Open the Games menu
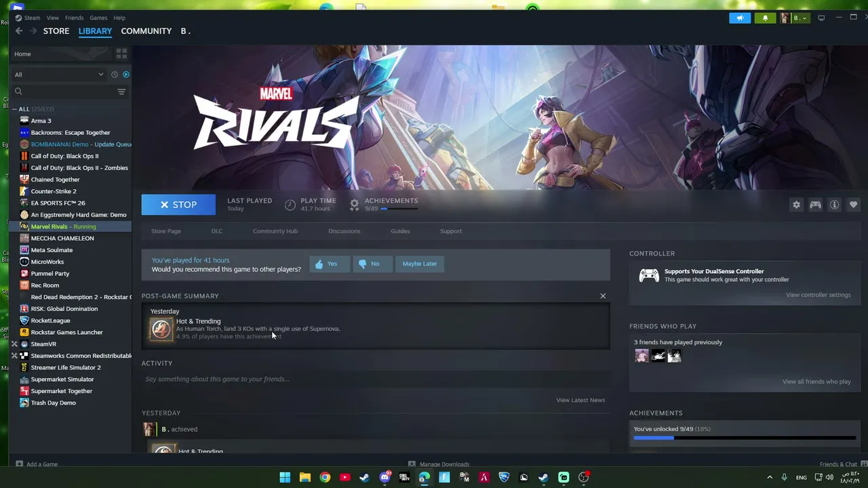This screenshot has height=488, width=868. [98, 18]
